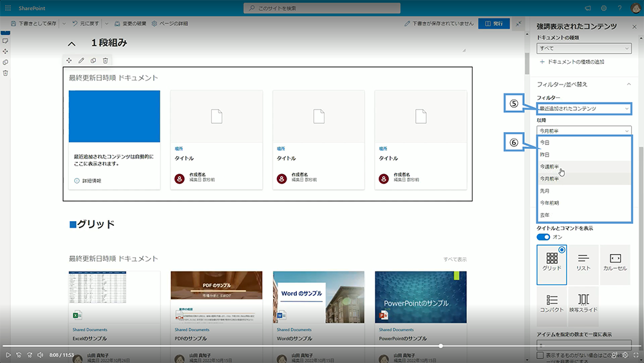Select the コンパクト layout option
Viewport: 644px width, 363px height.
552,306
